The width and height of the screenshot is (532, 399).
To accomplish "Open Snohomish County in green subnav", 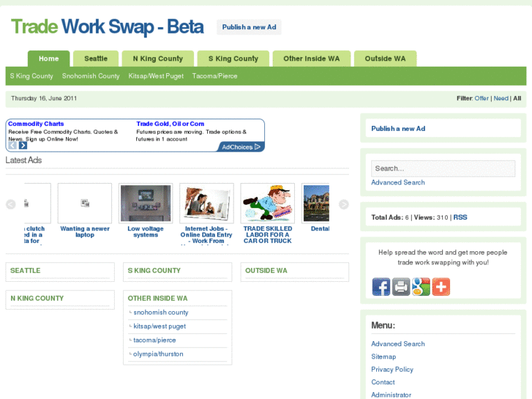I will [91, 76].
